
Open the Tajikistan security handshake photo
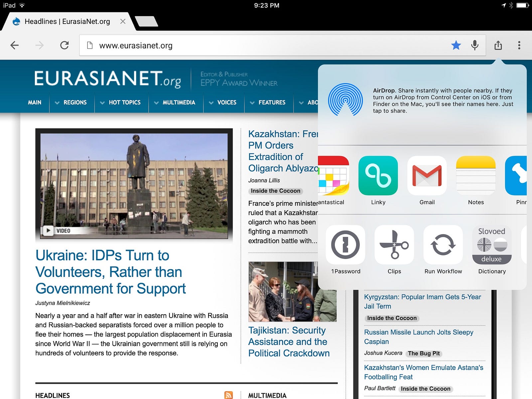[292, 292]
